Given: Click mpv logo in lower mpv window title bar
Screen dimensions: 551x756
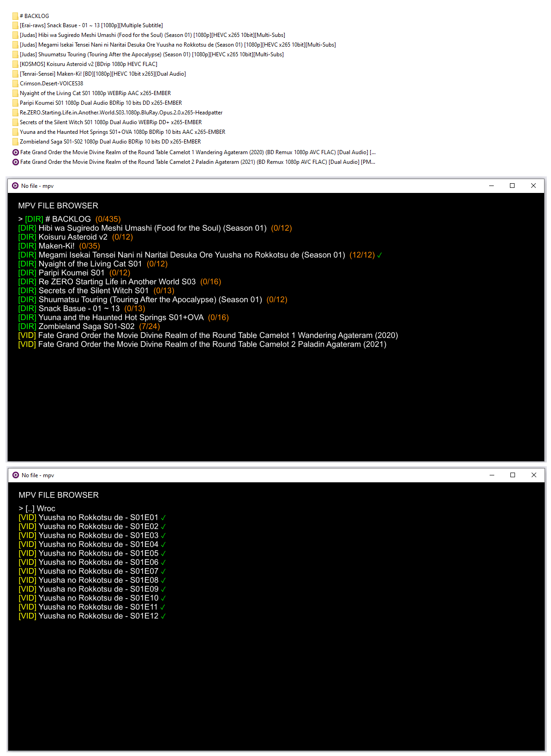Looking at the screenshot, I should pyautogui.click(x=16, y=475).
